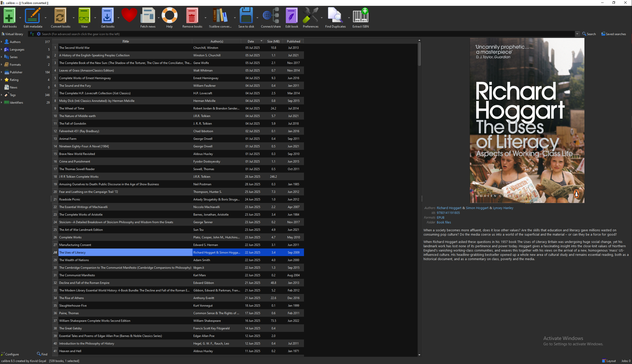The width and height of the screenshot is (632, 364).
Task: Open advanced search gear icon
Action: 39,34
